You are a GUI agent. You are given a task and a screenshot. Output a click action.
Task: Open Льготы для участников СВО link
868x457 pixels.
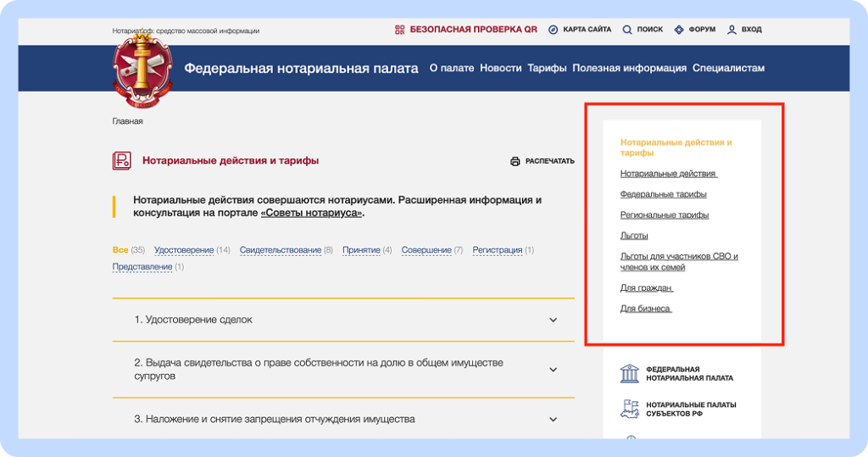tap(679, 262)
